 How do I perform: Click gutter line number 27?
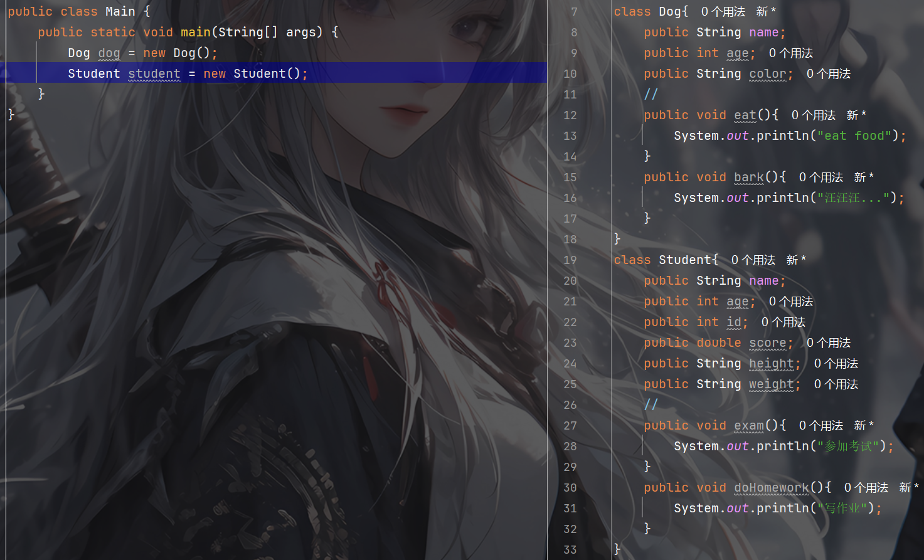click(570, 425)
